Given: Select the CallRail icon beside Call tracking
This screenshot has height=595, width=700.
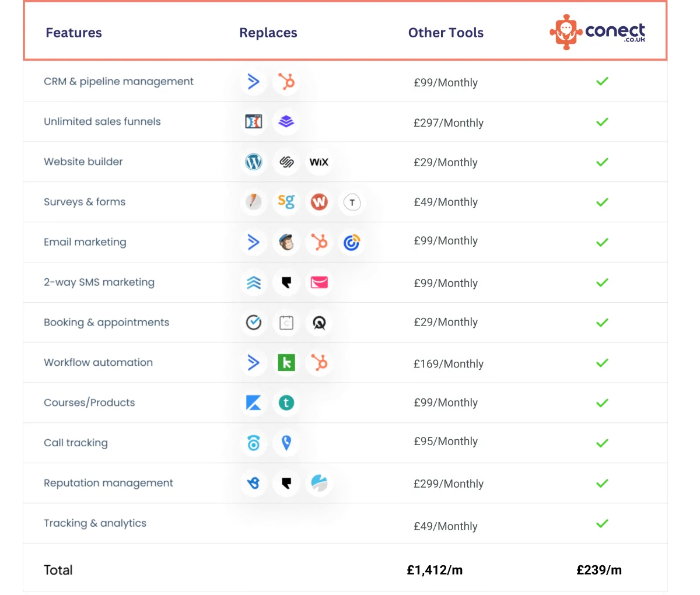Looking at the screenshot, I should [254, 443].
